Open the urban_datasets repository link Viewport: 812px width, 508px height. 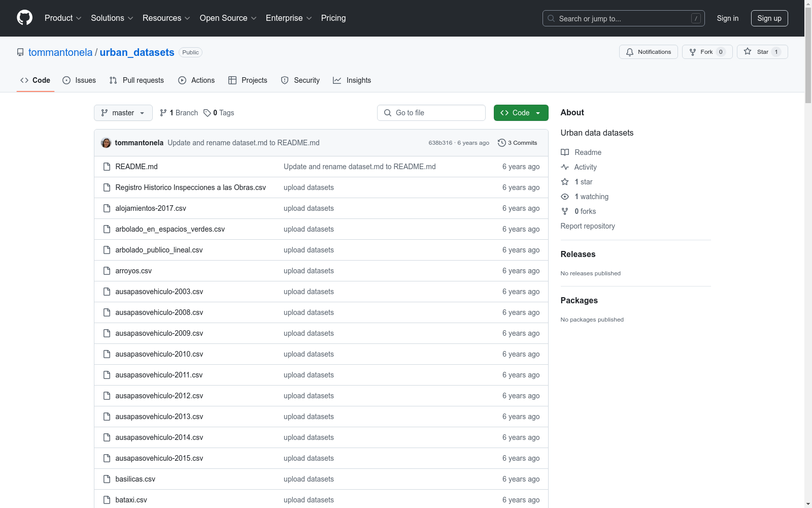coord(137,52)
